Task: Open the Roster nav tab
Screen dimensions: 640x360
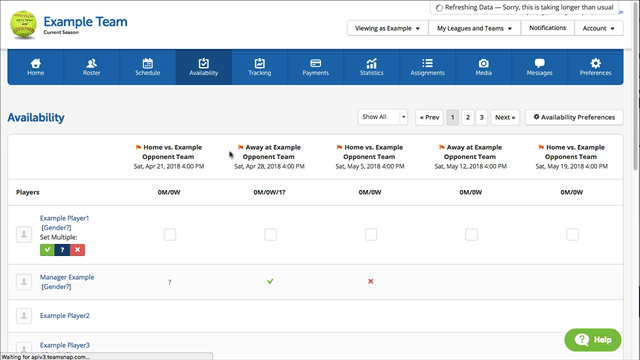Action: click(x=91, y=67)
